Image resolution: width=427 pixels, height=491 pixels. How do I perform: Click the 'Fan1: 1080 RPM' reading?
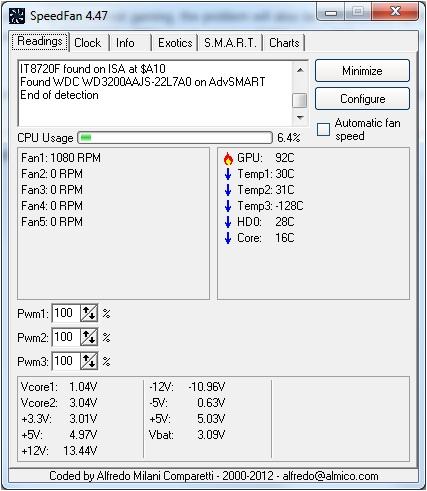61,158
